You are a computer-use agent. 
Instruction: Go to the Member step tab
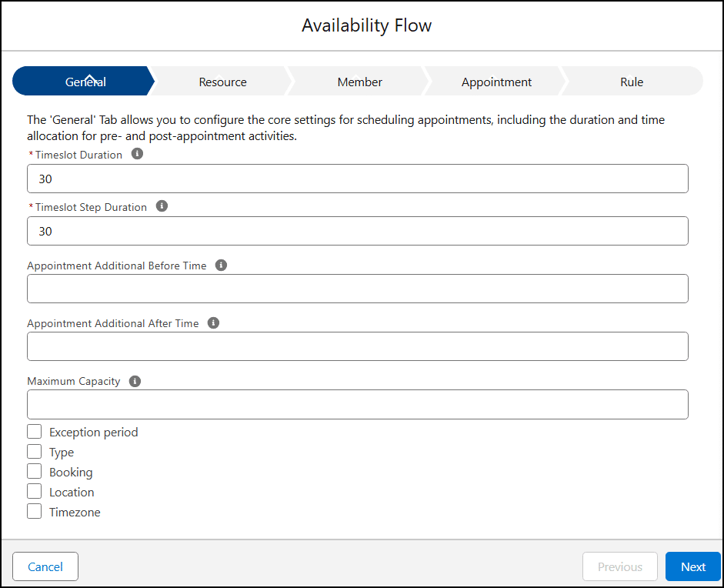[359, 82]
